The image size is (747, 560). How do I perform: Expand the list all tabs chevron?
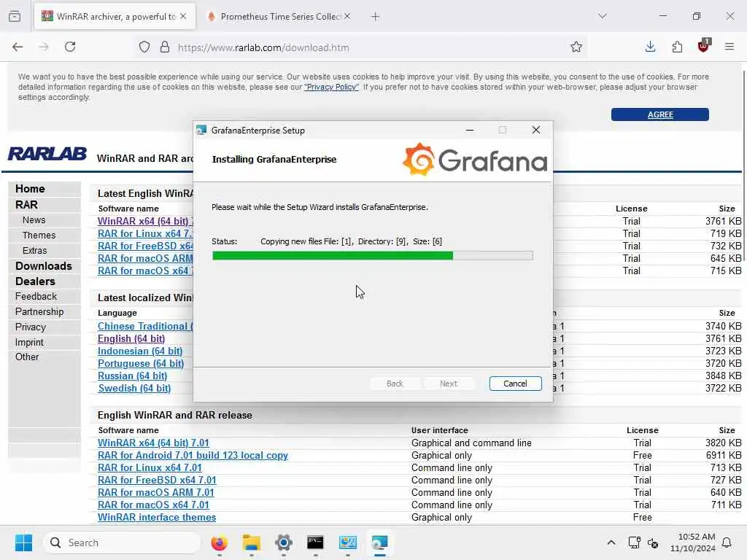coord(603,16)
